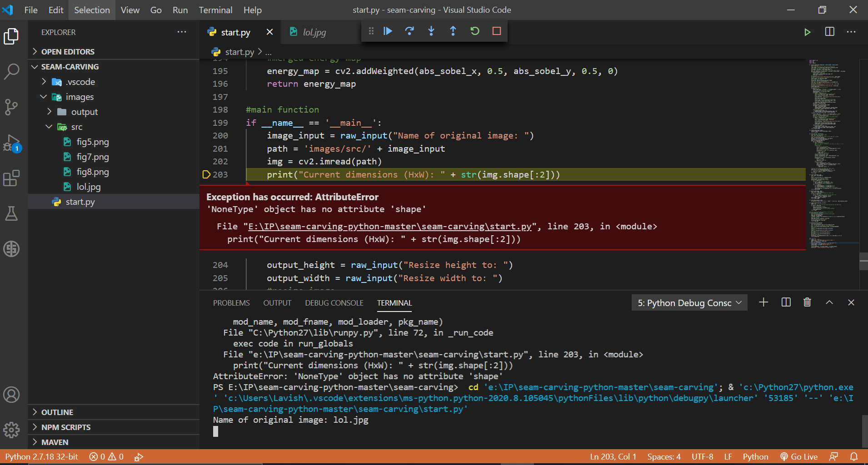Open the start.py path link in the exception
This screenshot has height=465, width=868.
390,227
